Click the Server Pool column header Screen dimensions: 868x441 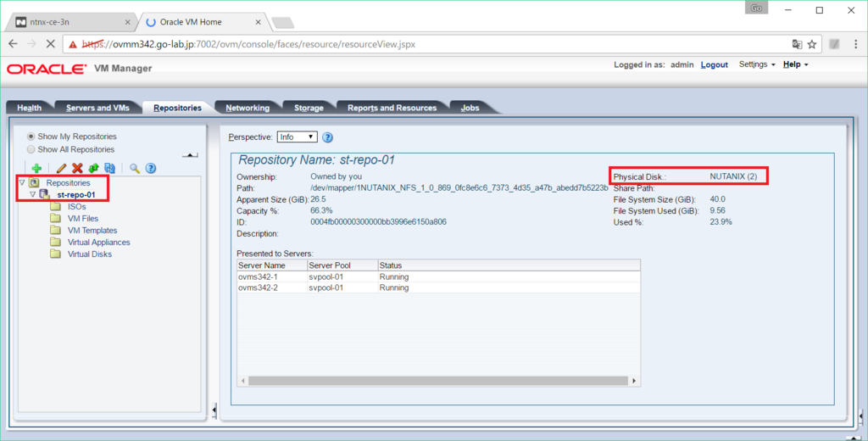[x=342, y=265]
